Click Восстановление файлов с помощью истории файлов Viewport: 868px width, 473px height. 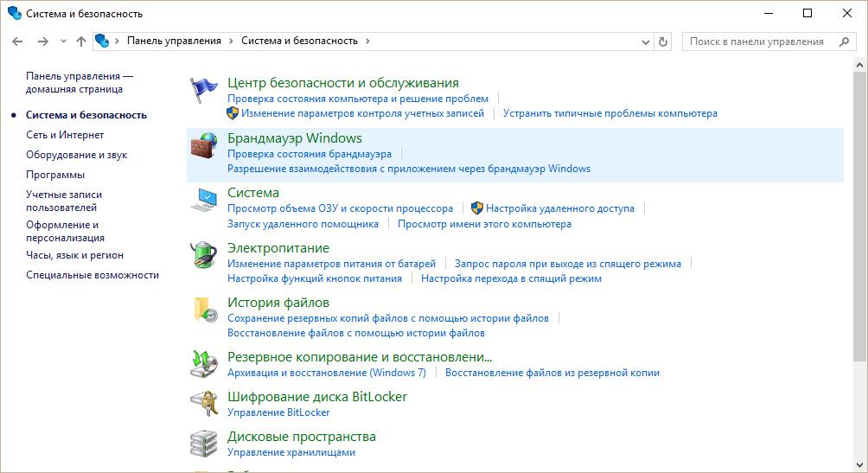[356, 332]
